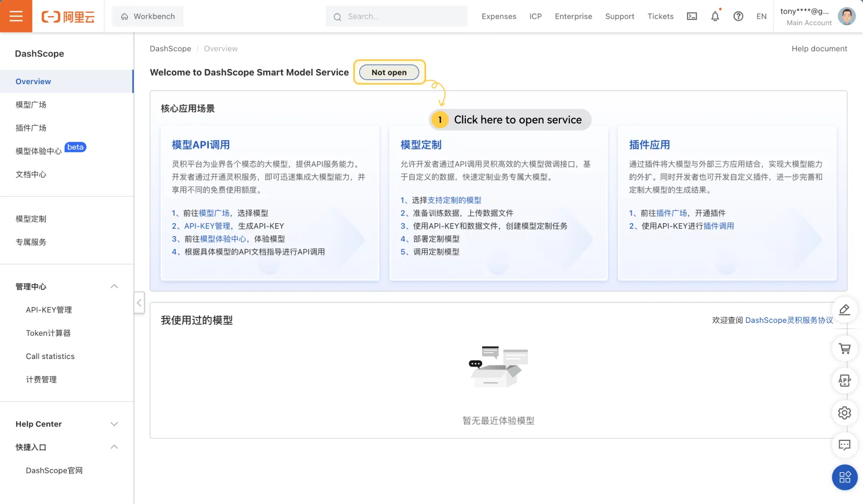863x504 pixels.
Task: Collapse the 管理中心 section
Action: point(114,286)
